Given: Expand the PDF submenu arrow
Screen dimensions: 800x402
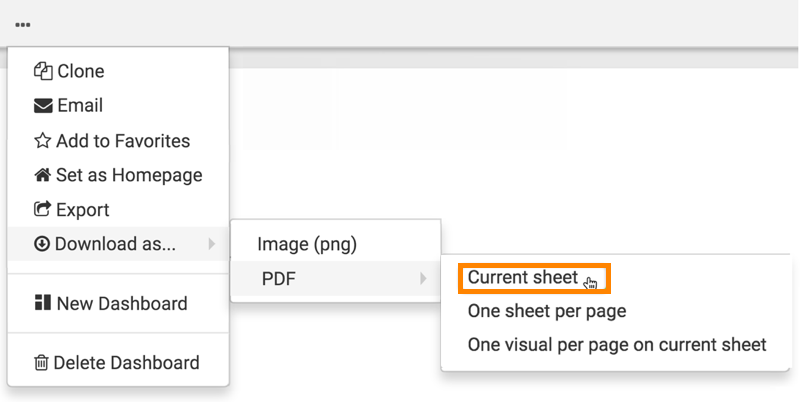Looking at the screenshot, I should [x=424, y=279].
